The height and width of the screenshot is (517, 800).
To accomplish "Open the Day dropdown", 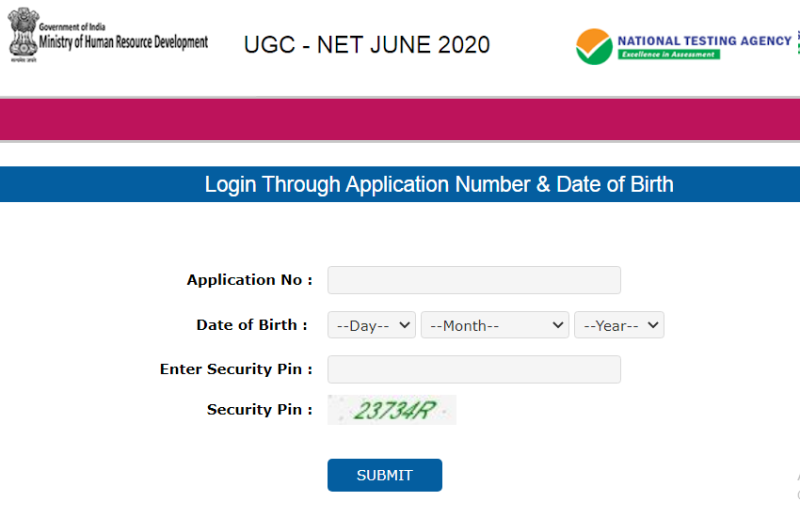I will (x=372, y=325).
